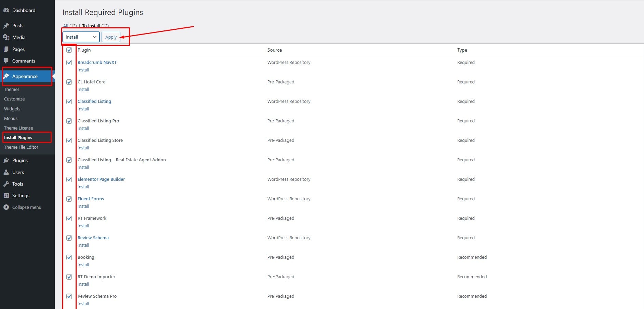The width and height of the screenshot is (644, 309).
Task: Click the Collapse menu arrow icon
Action: point(6,207)
